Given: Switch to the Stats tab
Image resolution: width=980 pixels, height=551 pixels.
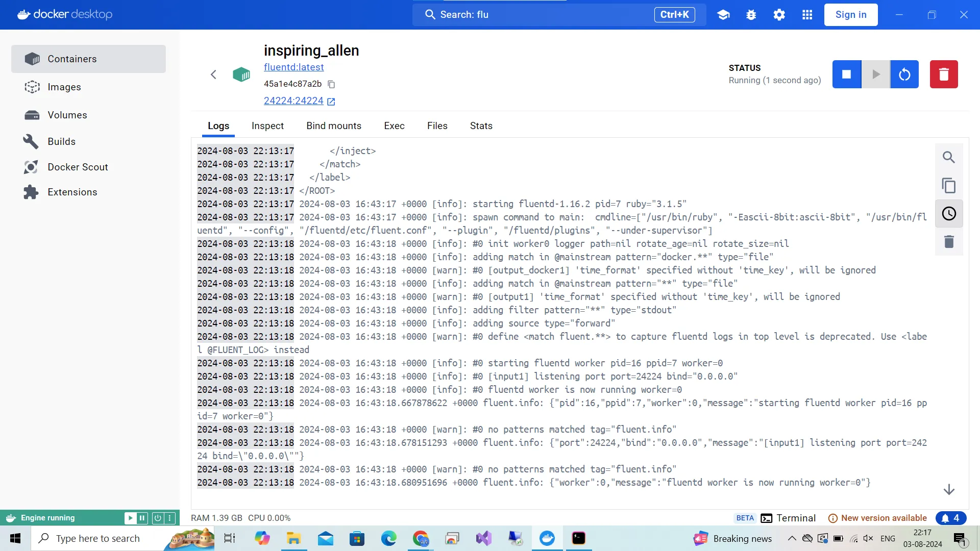Looking at the screenshot, I should pyautogui.click(x=481, y=126).
